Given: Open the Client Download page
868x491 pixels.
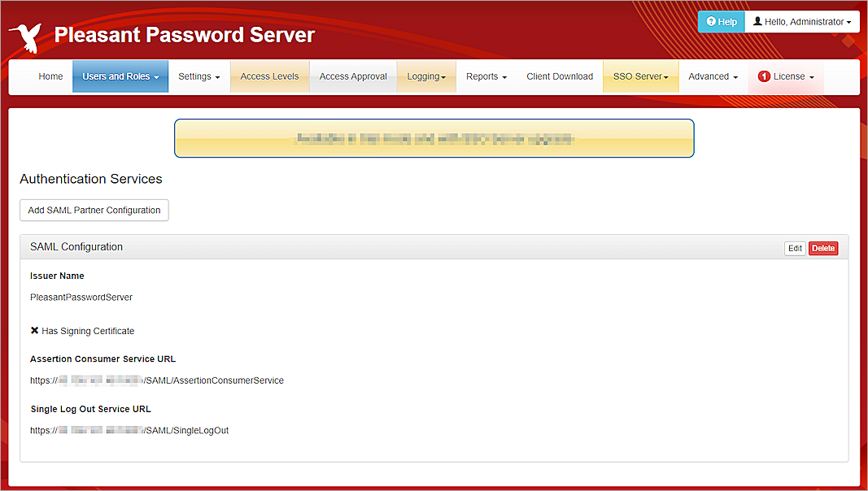Looking at the screenshot, I should point(560,76).
